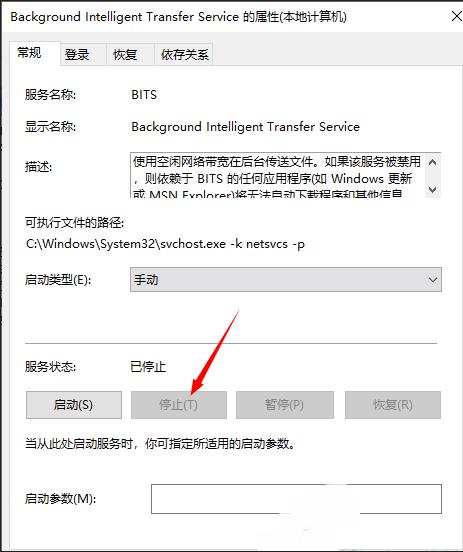Switch to the 登录 tab
Screen dimensions: 463x552
(77, 55)
